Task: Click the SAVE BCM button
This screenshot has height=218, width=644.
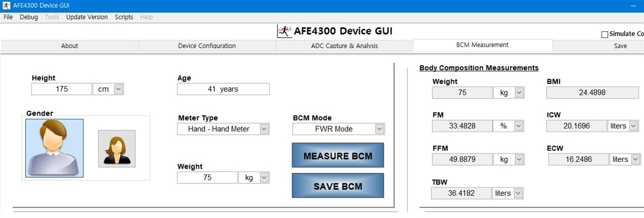Action: point(338,186)
